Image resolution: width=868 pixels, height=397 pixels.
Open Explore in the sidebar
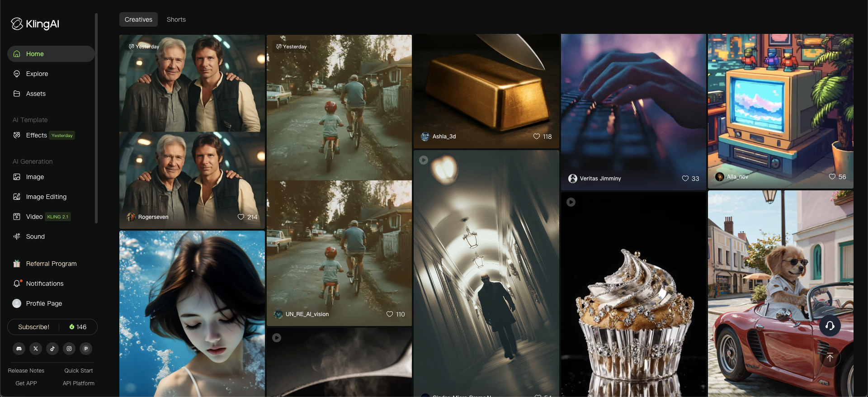click(51, 74)
